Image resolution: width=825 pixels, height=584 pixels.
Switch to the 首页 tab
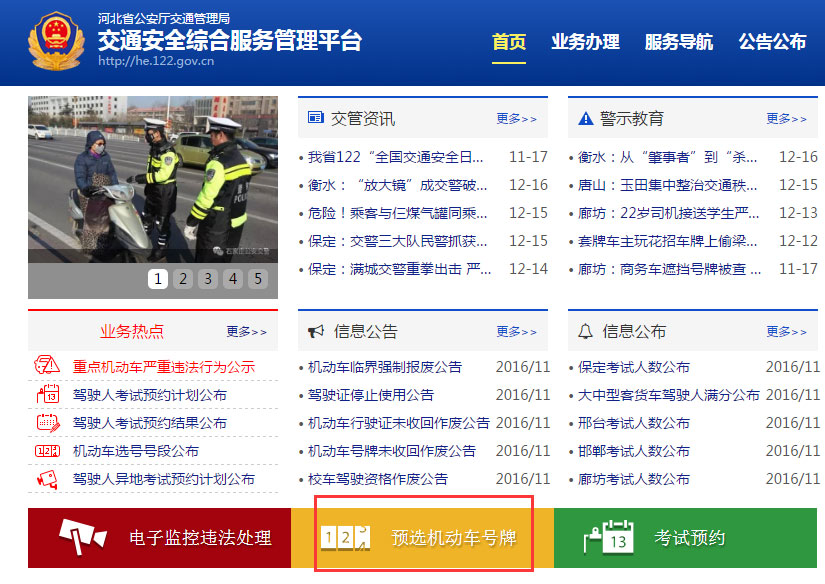509,42
